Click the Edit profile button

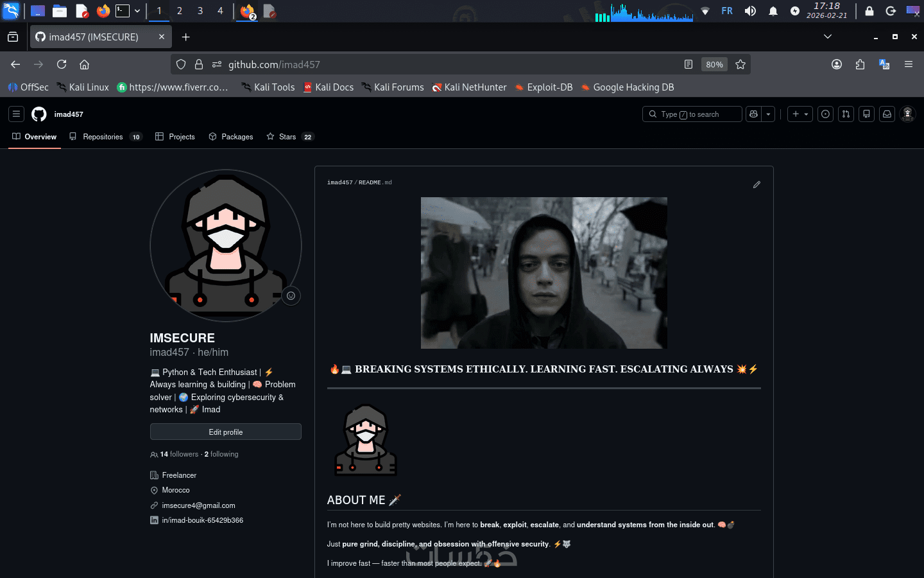point(225,432)
